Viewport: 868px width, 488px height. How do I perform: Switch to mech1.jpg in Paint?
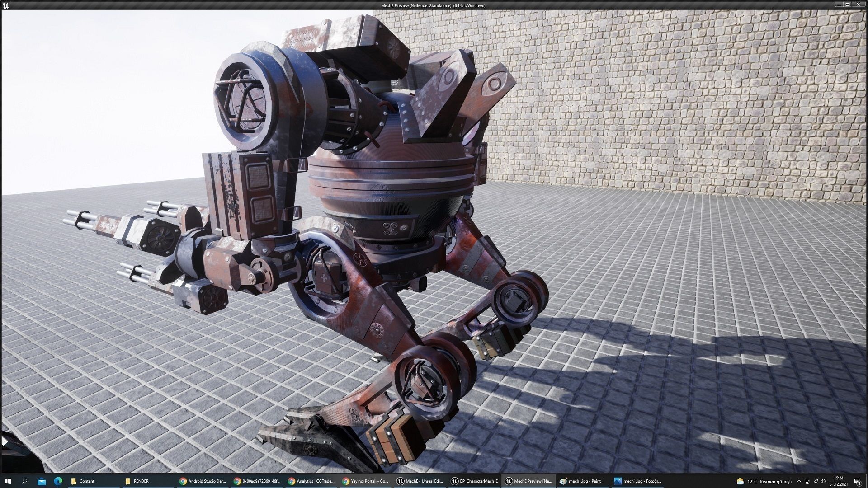tap(583, 481)
